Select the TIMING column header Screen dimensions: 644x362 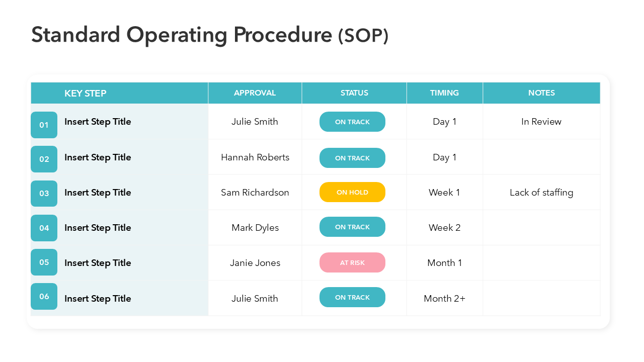point(444,93)
